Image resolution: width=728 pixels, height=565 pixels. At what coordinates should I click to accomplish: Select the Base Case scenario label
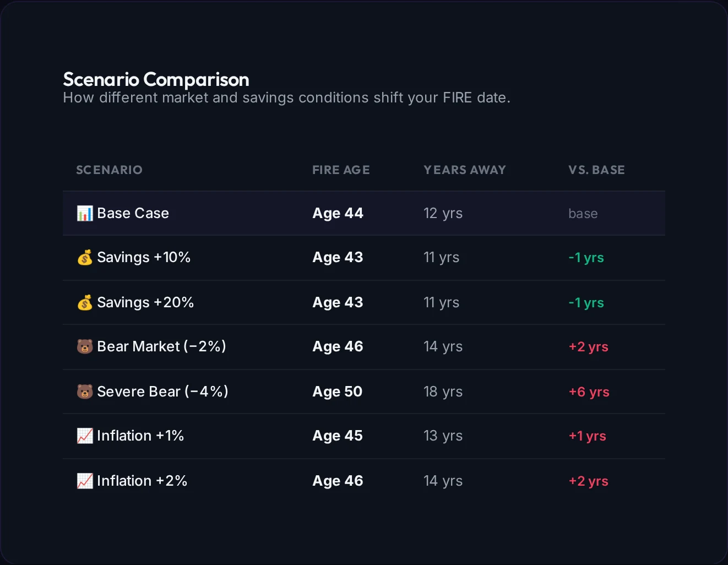coord(133,213)
